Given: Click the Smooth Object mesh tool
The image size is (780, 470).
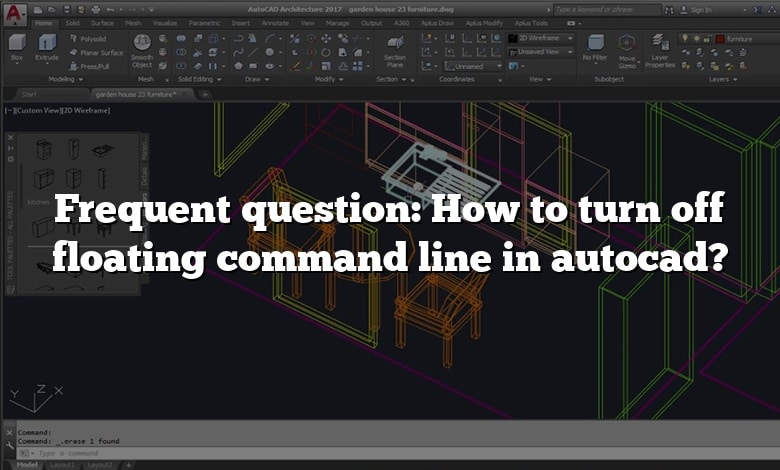Looking at the screenshot, I should point(142,51).
